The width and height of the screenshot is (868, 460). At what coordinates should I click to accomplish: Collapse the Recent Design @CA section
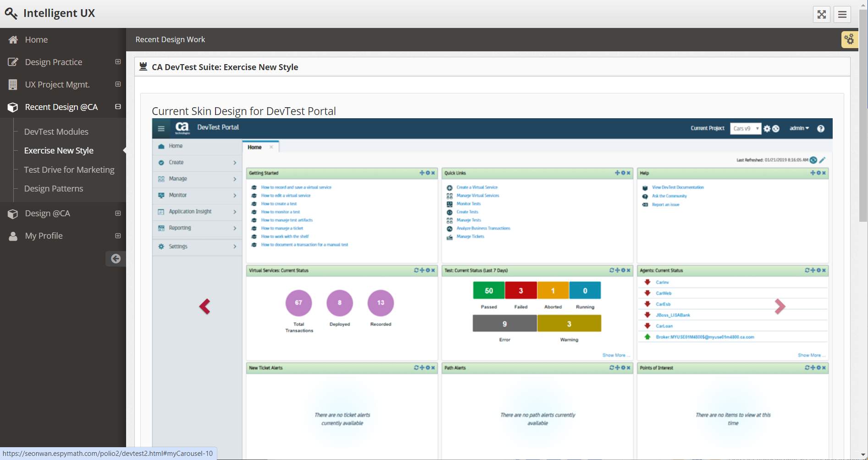pyautogui.click(x=118, y=107)
